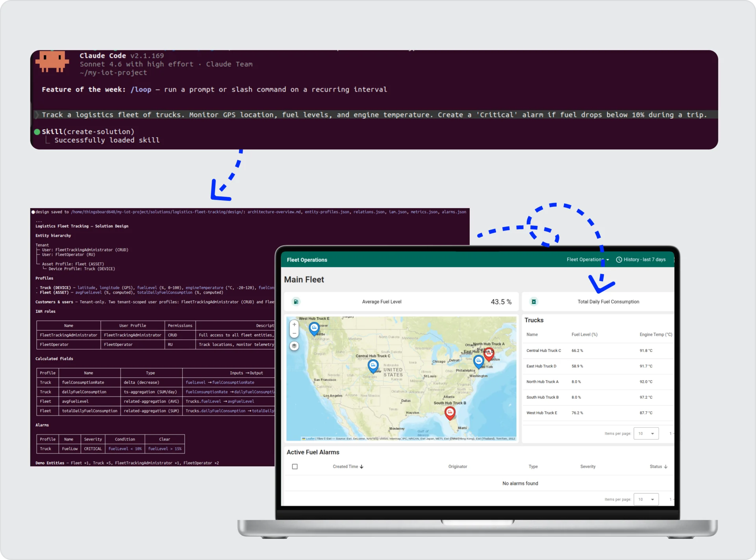Open alarms table items per page dropdown
The height and width of the screenshot is (560, 756).
(x=646, y=499)
